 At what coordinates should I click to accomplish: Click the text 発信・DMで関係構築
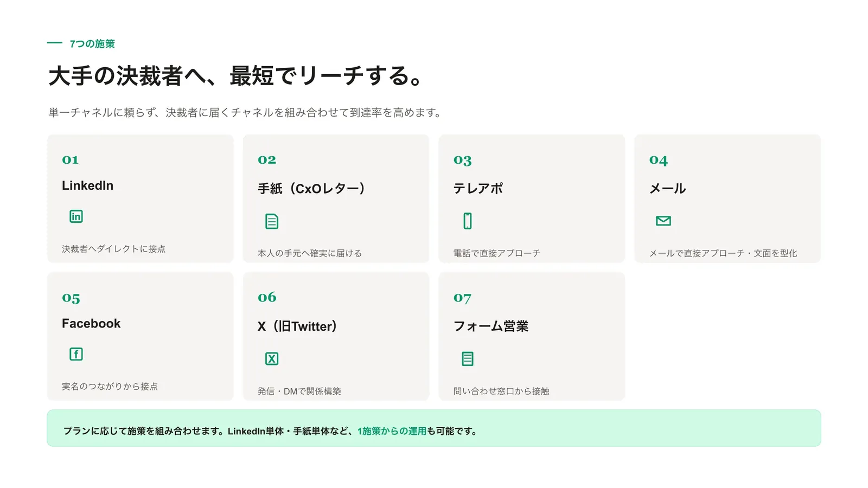coord(299,391)
